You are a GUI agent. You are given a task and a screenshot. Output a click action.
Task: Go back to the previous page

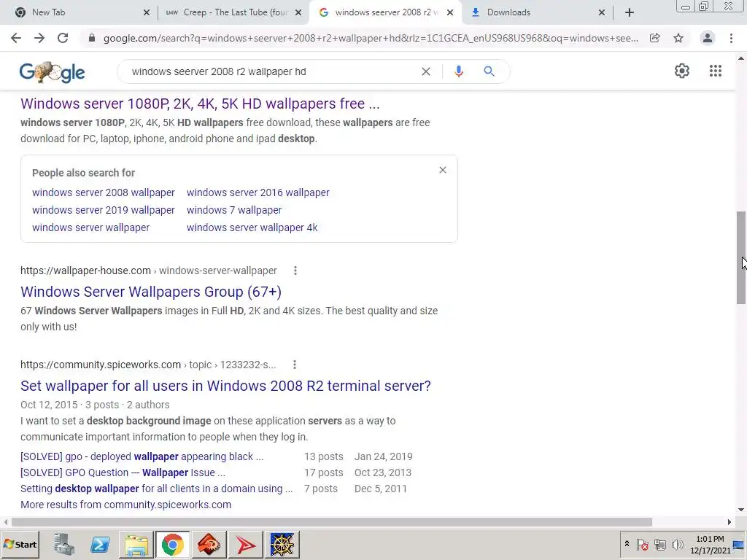click(x=16, y=38)
